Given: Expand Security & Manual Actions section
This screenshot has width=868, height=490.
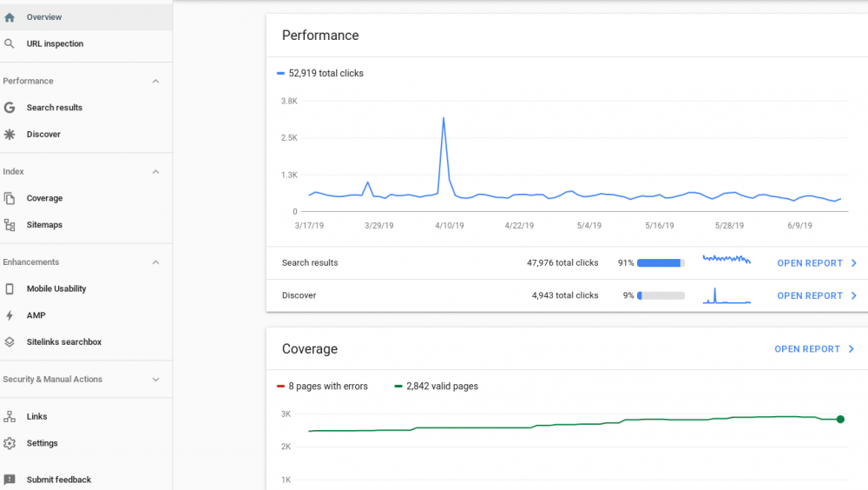Looking at the screenshot, I should [x=155, y=380].
